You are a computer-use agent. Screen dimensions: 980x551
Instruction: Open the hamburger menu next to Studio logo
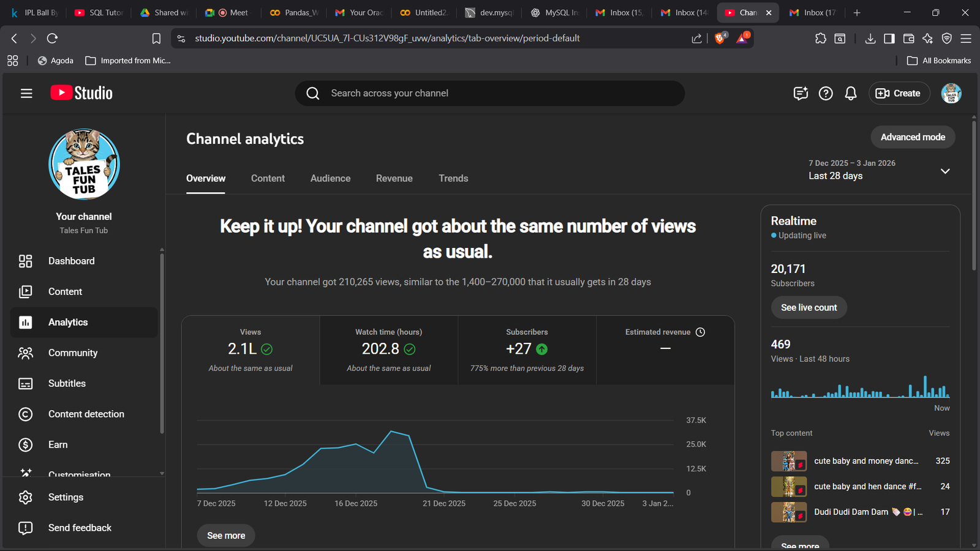pos(26,93)
